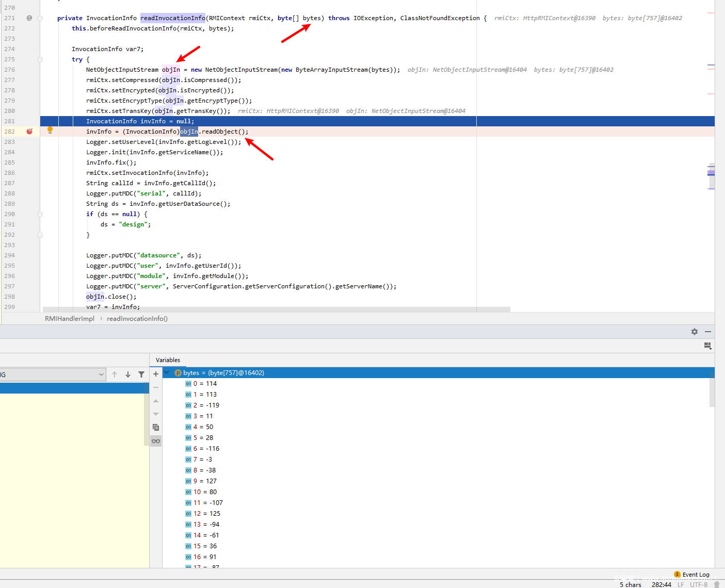Open the Event Log panel

tap(695, 575)
